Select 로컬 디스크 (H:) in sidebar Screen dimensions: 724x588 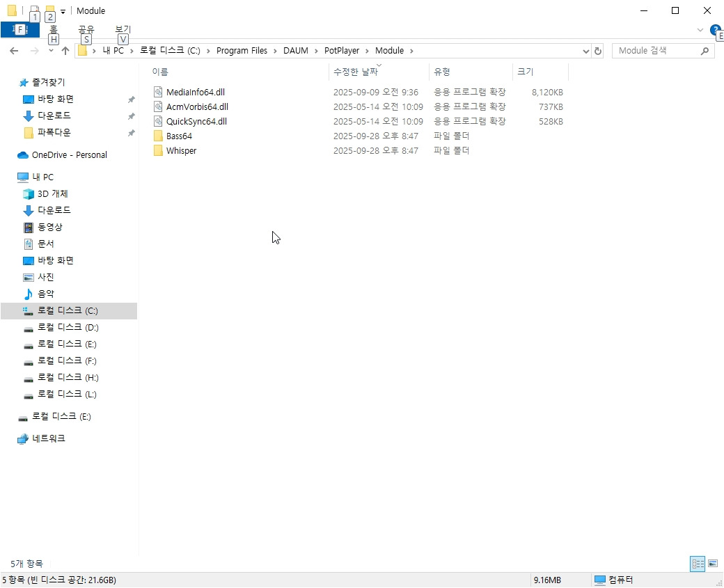[x=68, y=378]
